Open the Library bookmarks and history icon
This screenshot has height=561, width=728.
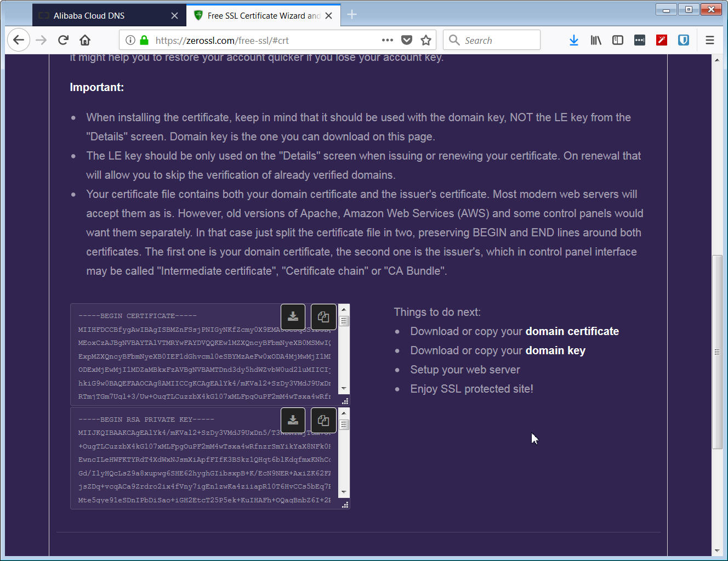596,40
